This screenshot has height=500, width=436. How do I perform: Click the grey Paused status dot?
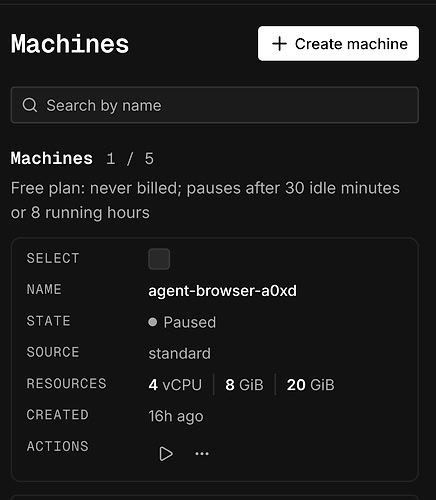(153, 322)
